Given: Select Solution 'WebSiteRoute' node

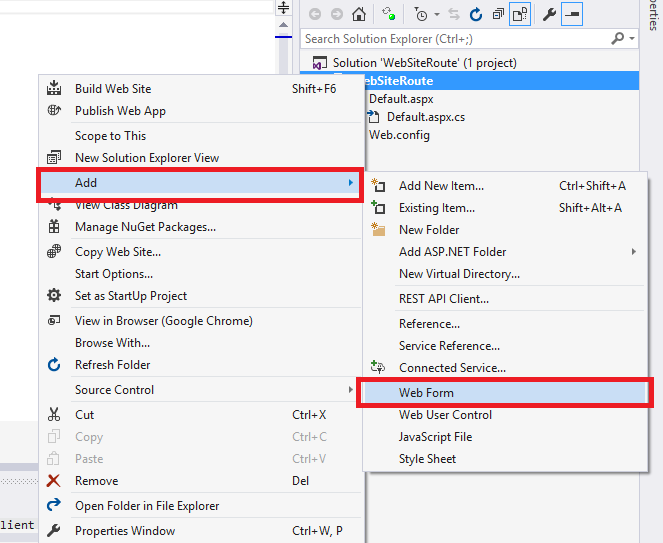Looking at the screenshot, I should (x=425, y=63).
